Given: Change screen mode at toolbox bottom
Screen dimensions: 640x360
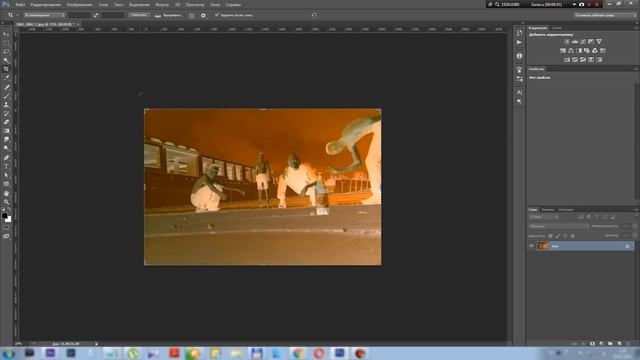Looking at the screenshot, I should pyautogui.click(x=6, y=236).
